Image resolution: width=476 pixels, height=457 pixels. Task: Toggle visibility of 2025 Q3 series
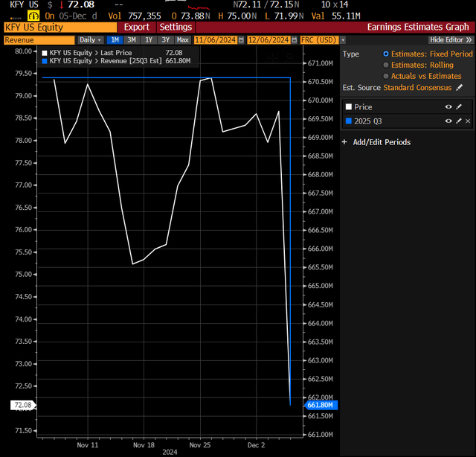(448, 121)
